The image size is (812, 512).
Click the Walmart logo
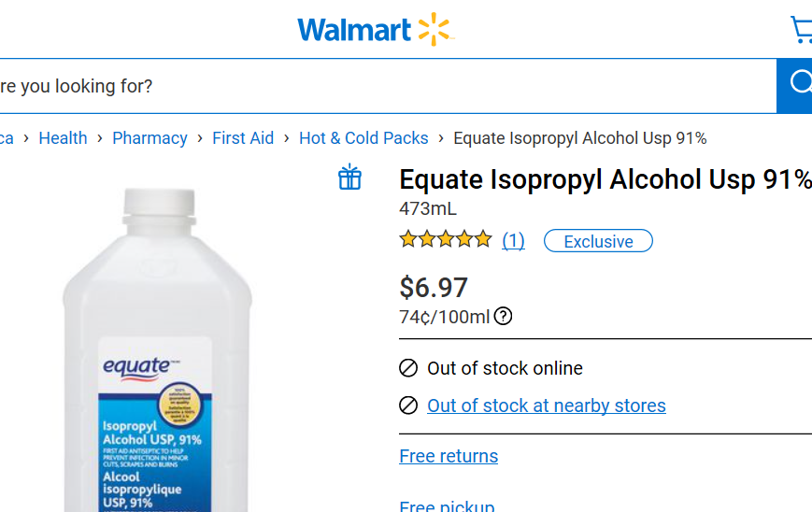pyautogui.click(x=375, y=29)
